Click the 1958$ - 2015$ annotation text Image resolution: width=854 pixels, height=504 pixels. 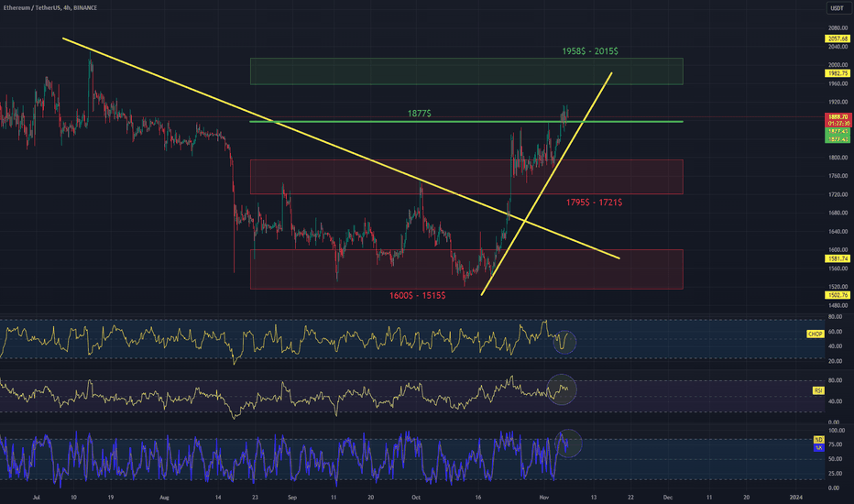click(x=590, y=51)
